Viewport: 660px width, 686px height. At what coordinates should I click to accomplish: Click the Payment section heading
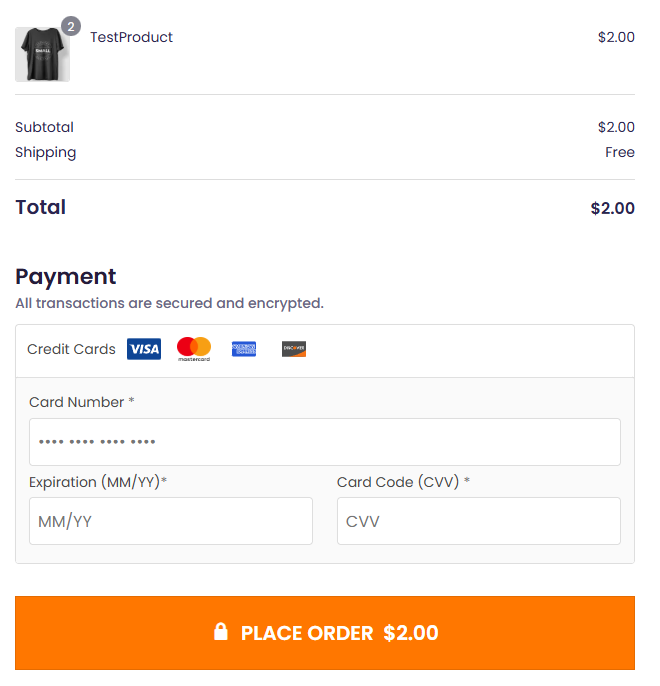click(66, 277)
